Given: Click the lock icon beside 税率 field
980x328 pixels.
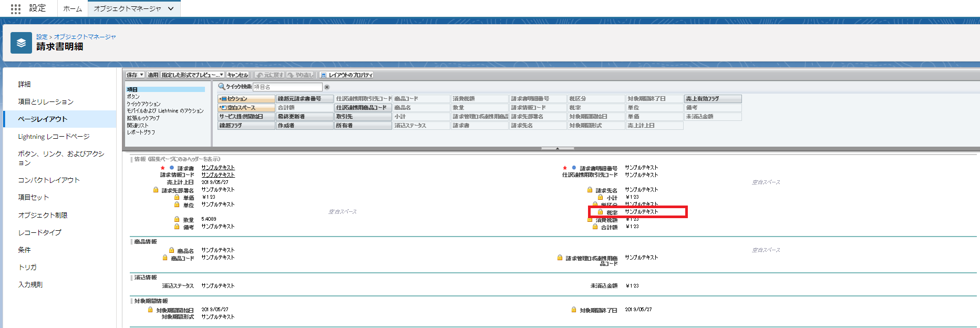Looking at the screenshot, I should 600,212.
